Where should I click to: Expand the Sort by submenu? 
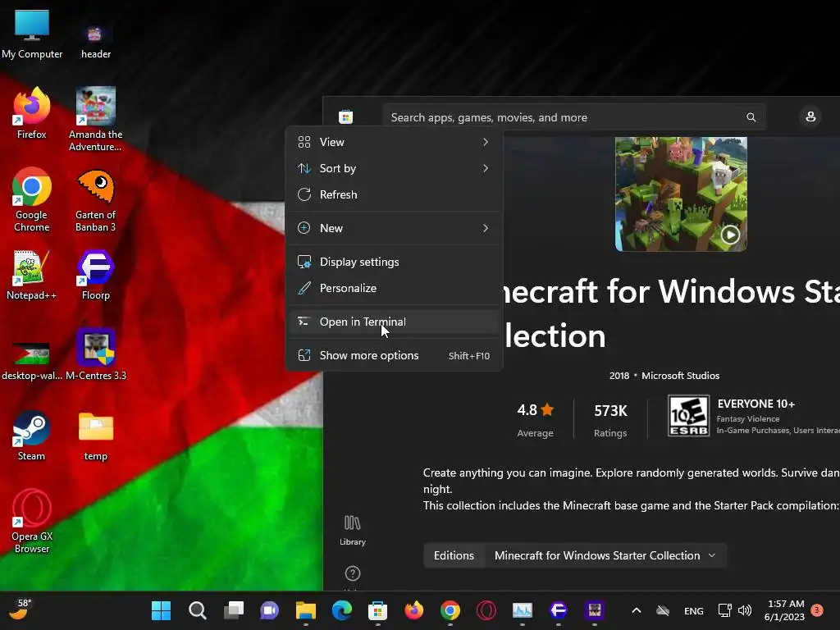click(x=395, y=168)
